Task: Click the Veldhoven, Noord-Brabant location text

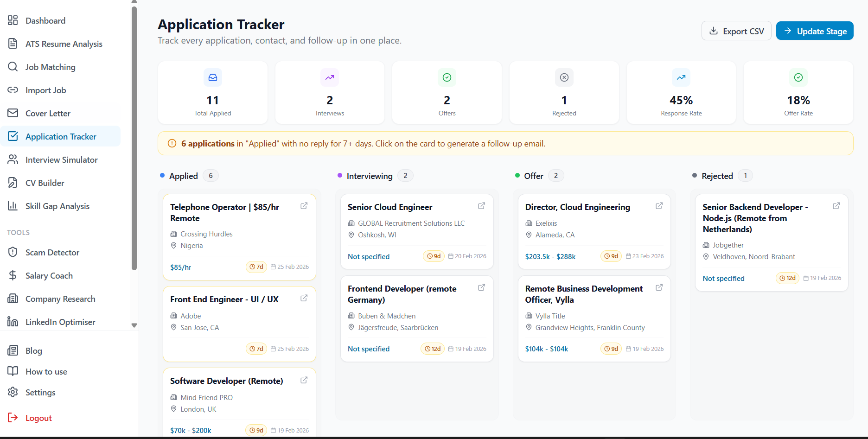Action: [x=754, y=257]
